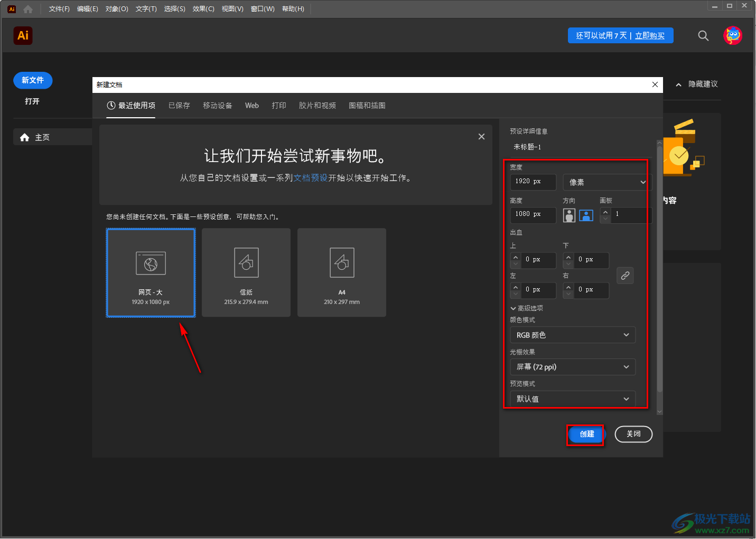Click the preset details scrollbar

coord(659,269)
